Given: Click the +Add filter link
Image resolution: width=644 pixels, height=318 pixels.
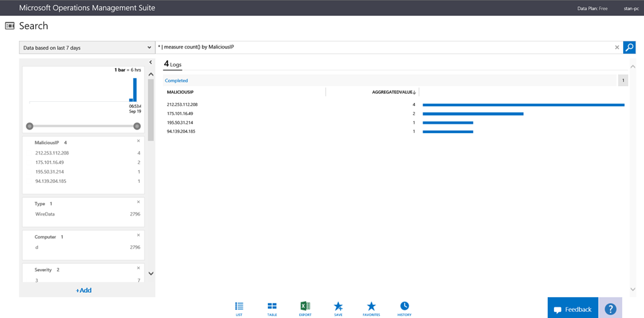Looking at the screenshot, I should pyautogui.click(x=84, y=290).
